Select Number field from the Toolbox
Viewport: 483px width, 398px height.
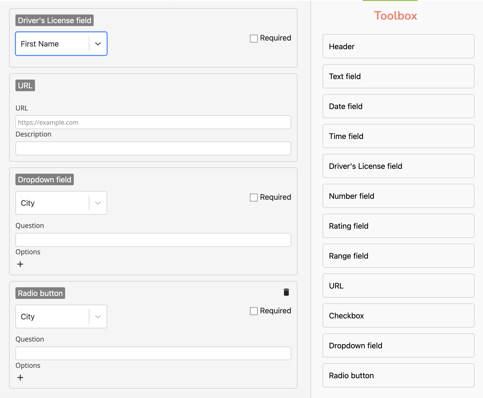(398, 196)
